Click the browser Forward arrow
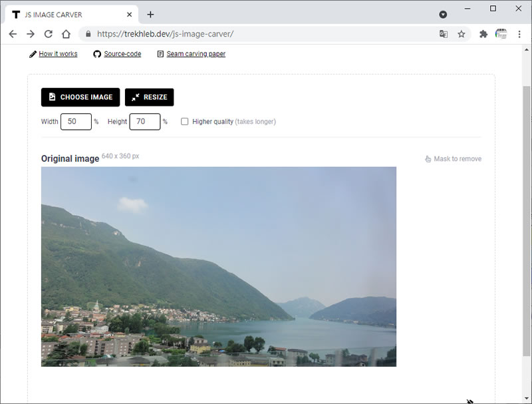The width and height of the screenshot is (532, 404). 31,34
